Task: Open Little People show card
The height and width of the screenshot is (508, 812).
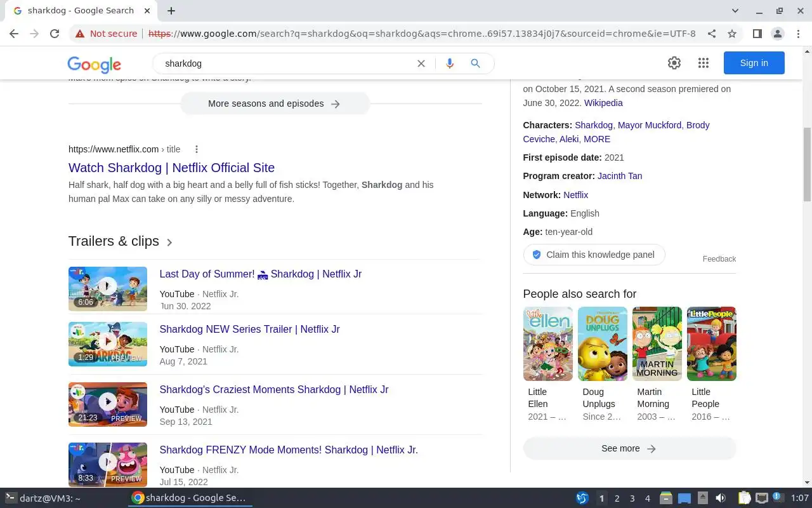Action: (712, 364)
